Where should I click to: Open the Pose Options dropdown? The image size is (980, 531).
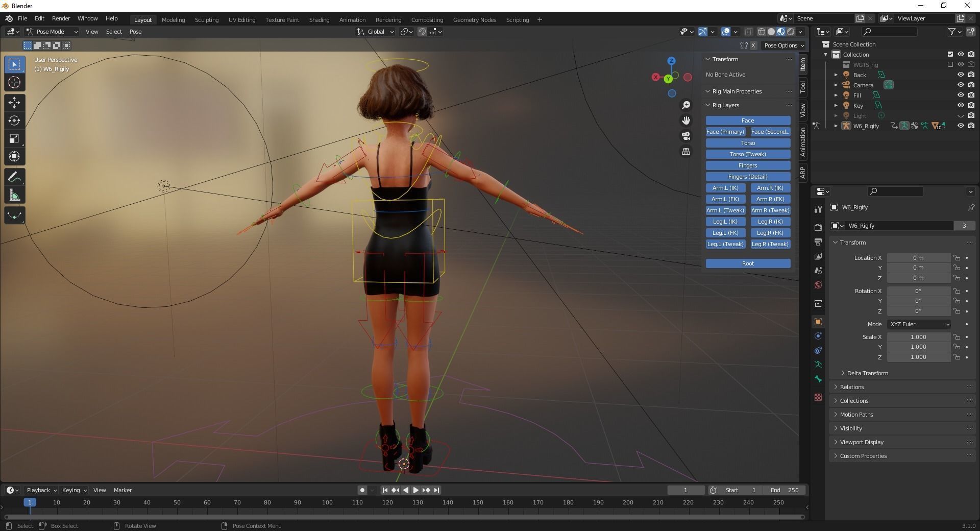[x=783, y=45]
